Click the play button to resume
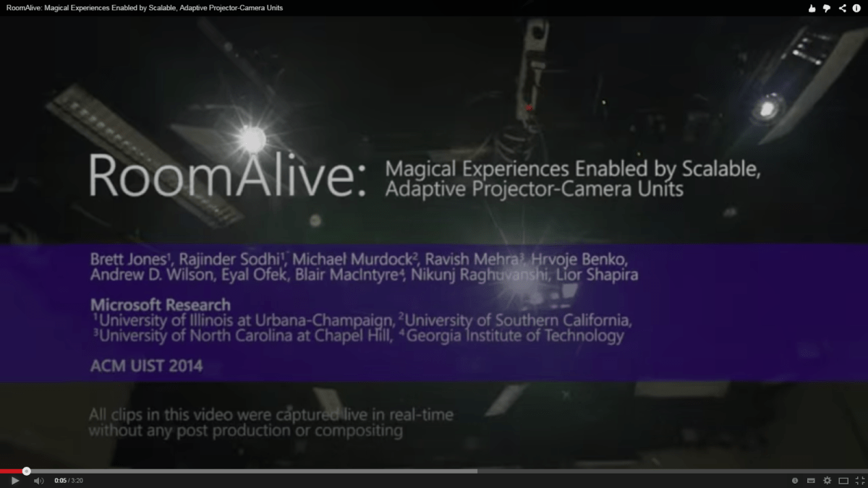The height and width of the screenshot is (488, 868). coord(15,480)
